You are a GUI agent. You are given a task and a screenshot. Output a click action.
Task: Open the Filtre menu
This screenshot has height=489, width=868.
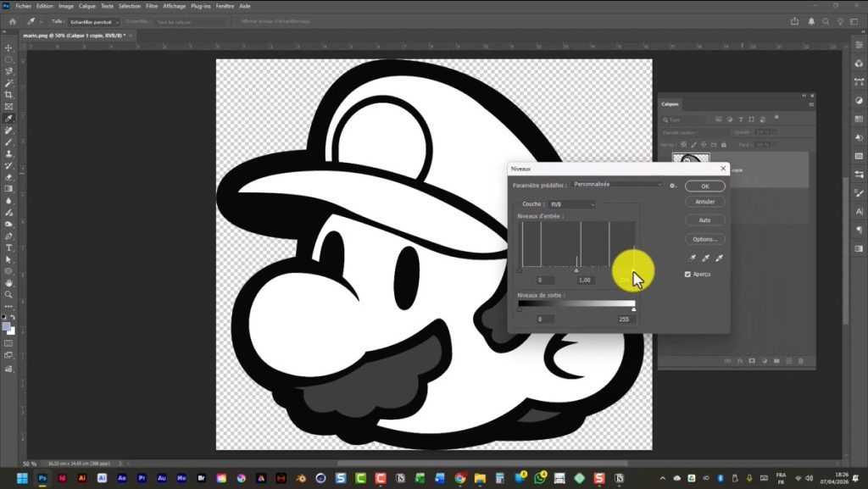[152, 6]
